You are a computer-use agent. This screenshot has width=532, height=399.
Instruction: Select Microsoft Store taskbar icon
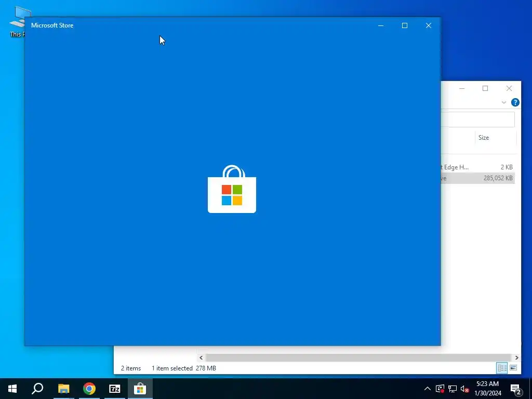140,389
